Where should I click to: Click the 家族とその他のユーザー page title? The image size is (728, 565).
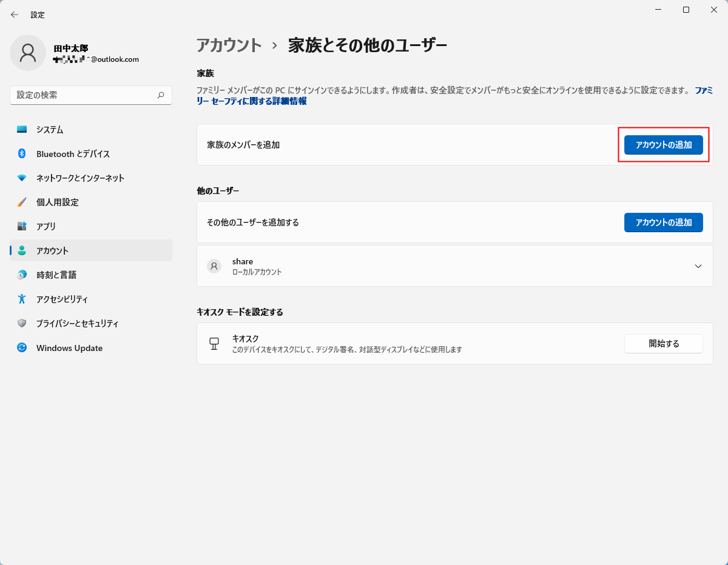[x=368, y=45]
